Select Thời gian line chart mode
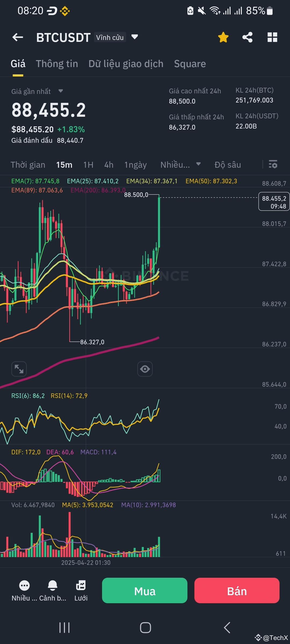Viewport: 290px width, 644px height. point(28,165)
